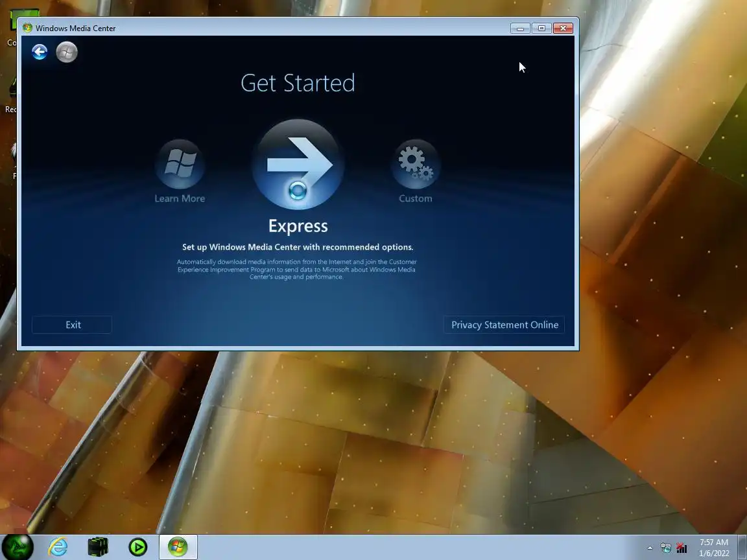Choose the Learn More Windows logo option
Image resolution: width=747 pixels, height=560 pixels.
(180, 164)
